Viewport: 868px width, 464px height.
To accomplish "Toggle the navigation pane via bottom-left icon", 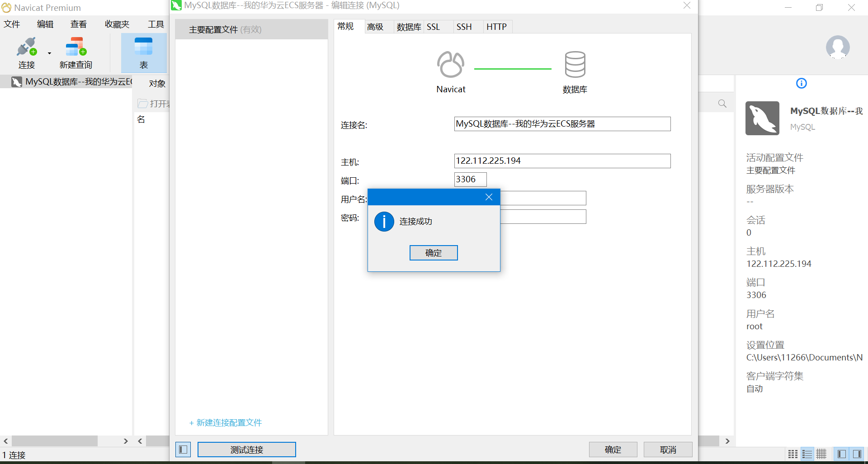I will [183, 450].
